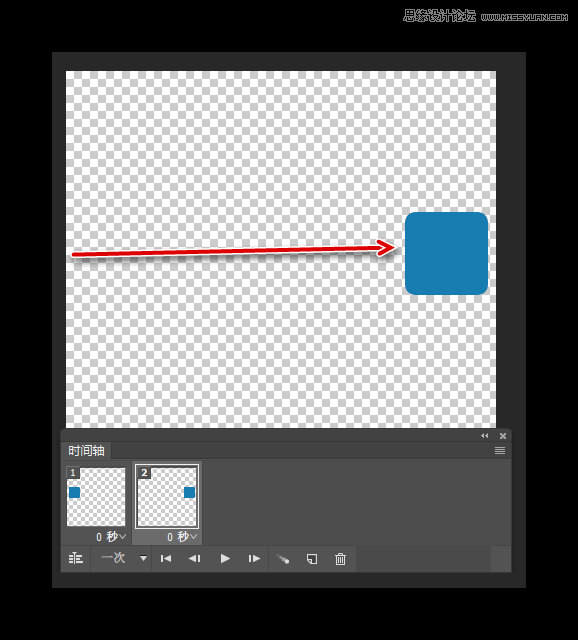The image size is (578, 640).
Task: Select frame 1 thumbnail
Action: (x=96, y=497)
